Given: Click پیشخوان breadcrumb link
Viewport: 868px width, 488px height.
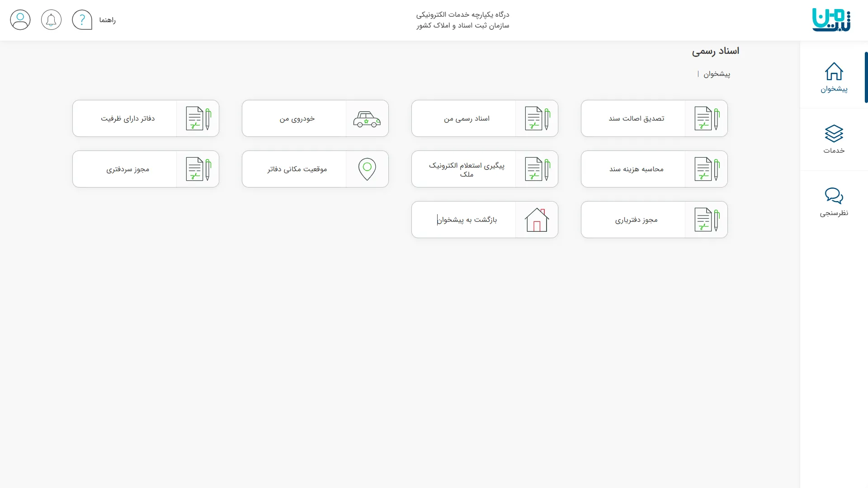Looking at the screenshot, I should coord(717,74).
